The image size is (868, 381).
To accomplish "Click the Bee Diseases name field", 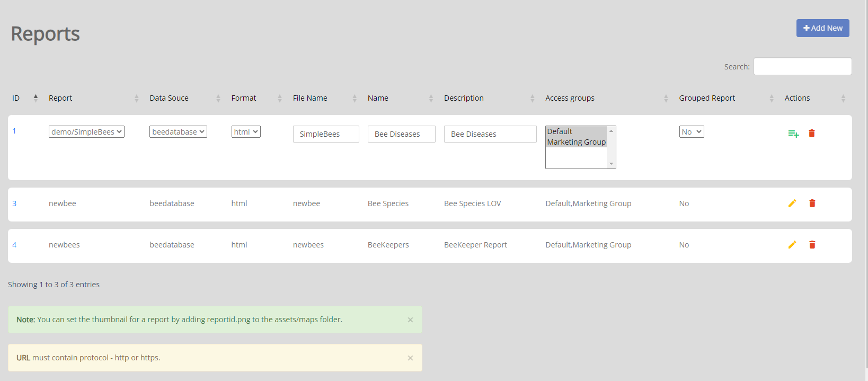I will click(402, 134).
